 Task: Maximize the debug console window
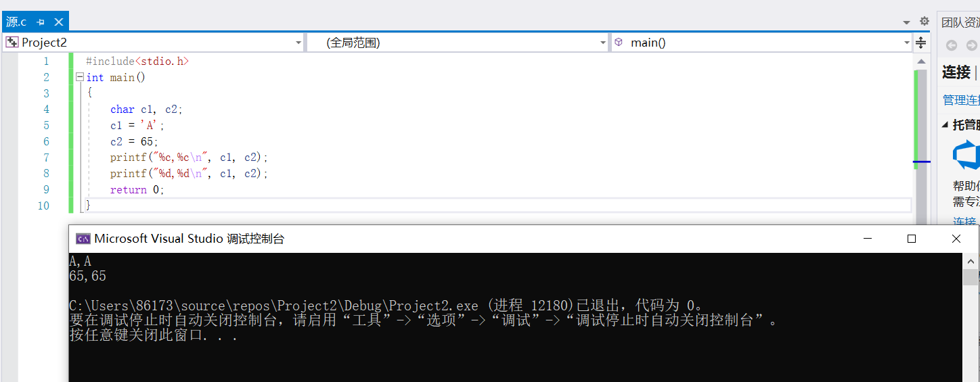[912, 239]
